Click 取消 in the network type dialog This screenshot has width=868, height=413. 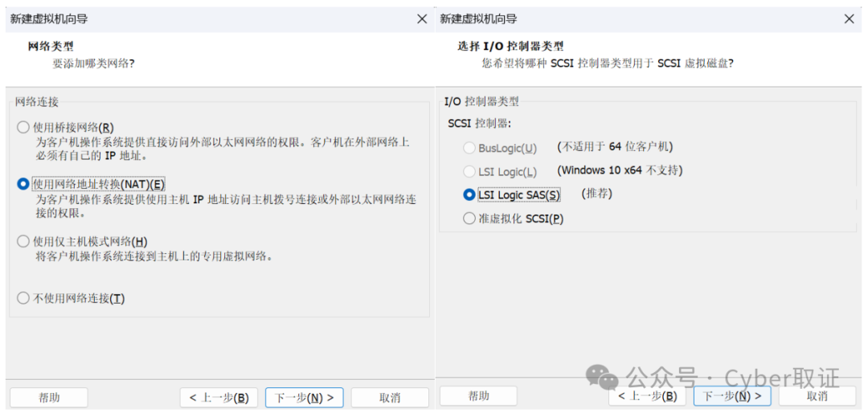click(390, 398)
